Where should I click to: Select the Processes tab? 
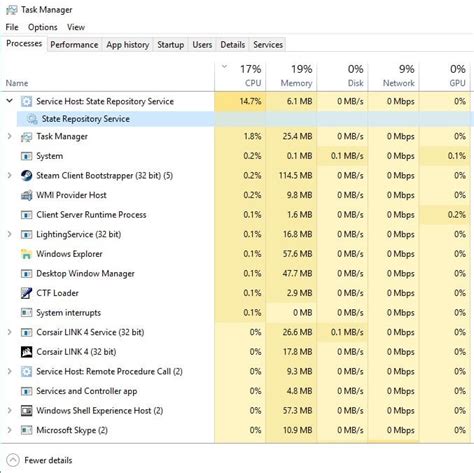tap(24, 44)
